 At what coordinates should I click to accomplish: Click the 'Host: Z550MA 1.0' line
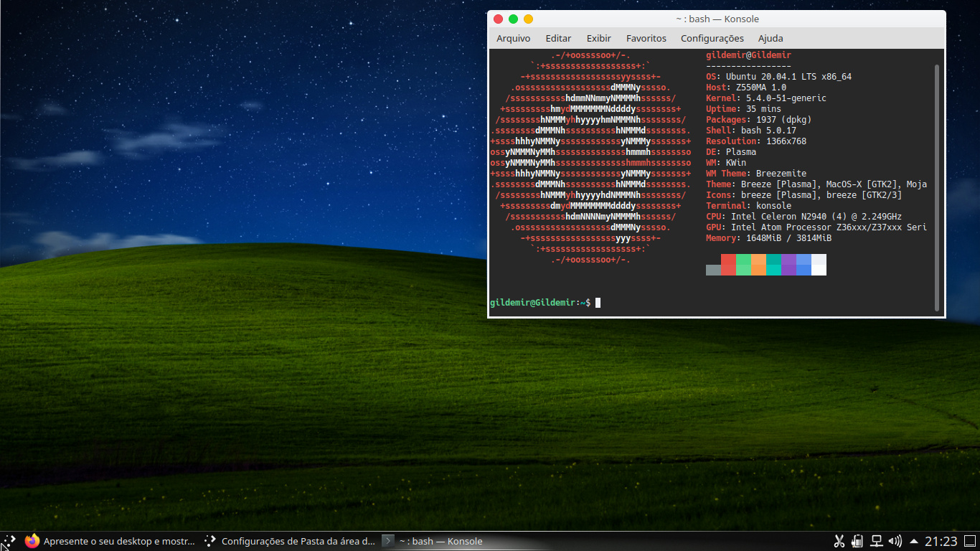coord(746,88)
